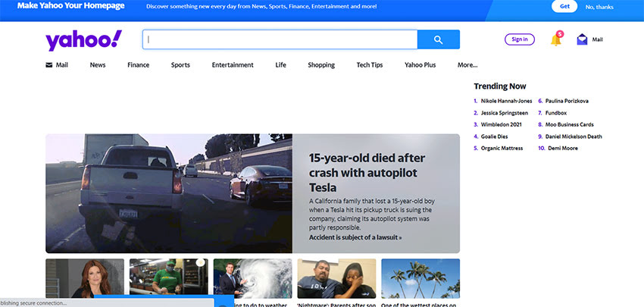The height and width of the screenshot is (307, 644).
Task: Open the 'Nightmare' parents story thumbnail
Action: pos(336,278)
